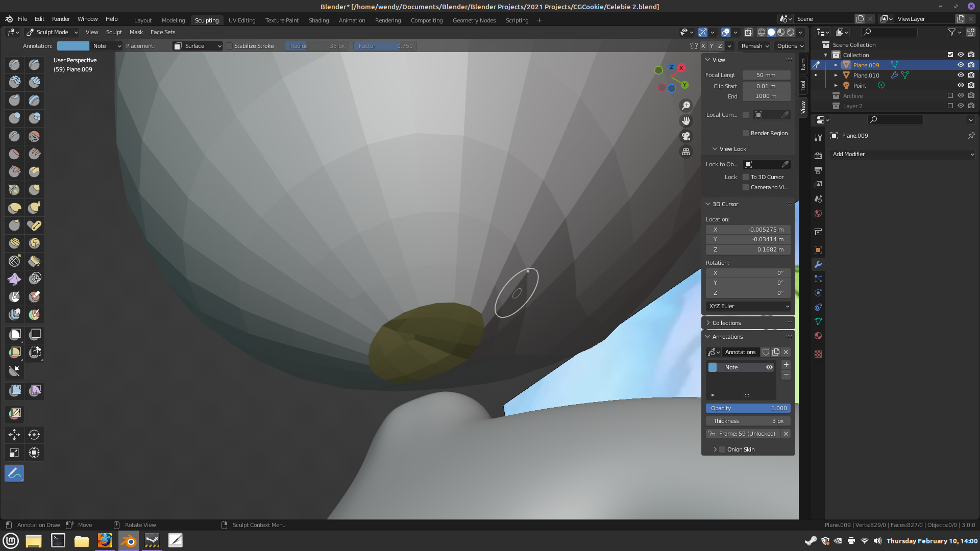The image size is (980, 551).
Task: Select the Move transform tool
Action: 14,435
